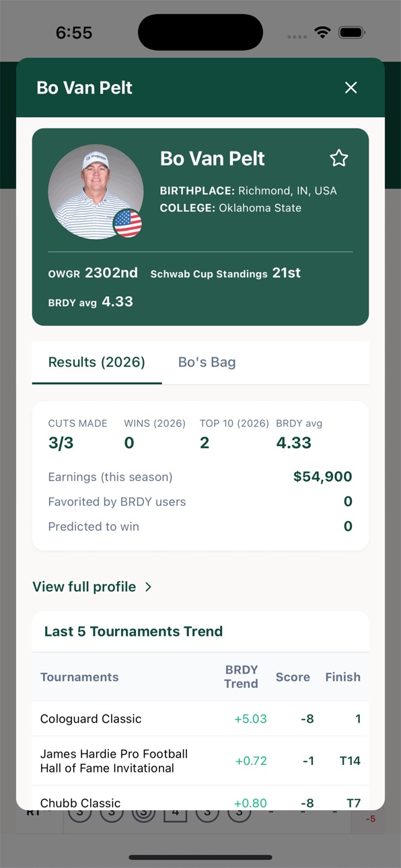Tap the +5.03 BRDY trend value for Cologuard
This screenshot has height=868, width=401.
pyautogui.click(x=250, y=719)
